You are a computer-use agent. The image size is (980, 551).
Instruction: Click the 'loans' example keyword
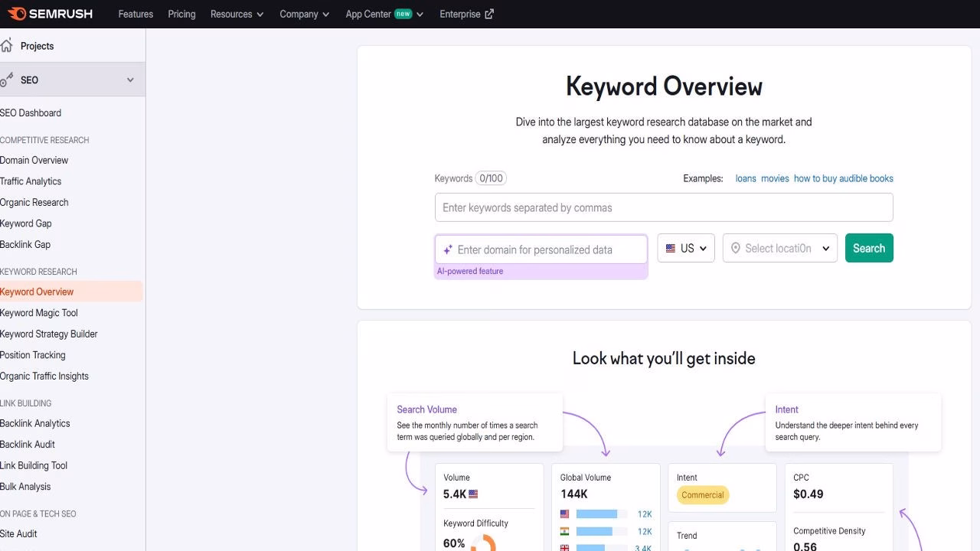(745, 178)
